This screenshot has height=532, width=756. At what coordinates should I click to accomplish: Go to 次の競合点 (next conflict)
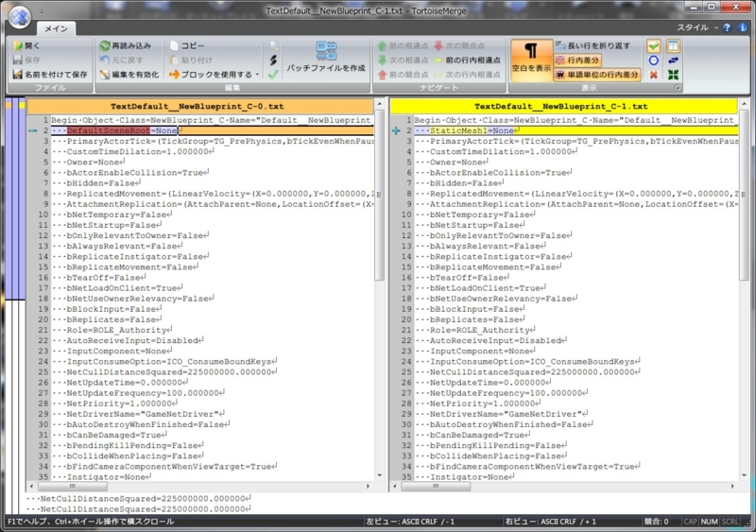click(459, 45)
